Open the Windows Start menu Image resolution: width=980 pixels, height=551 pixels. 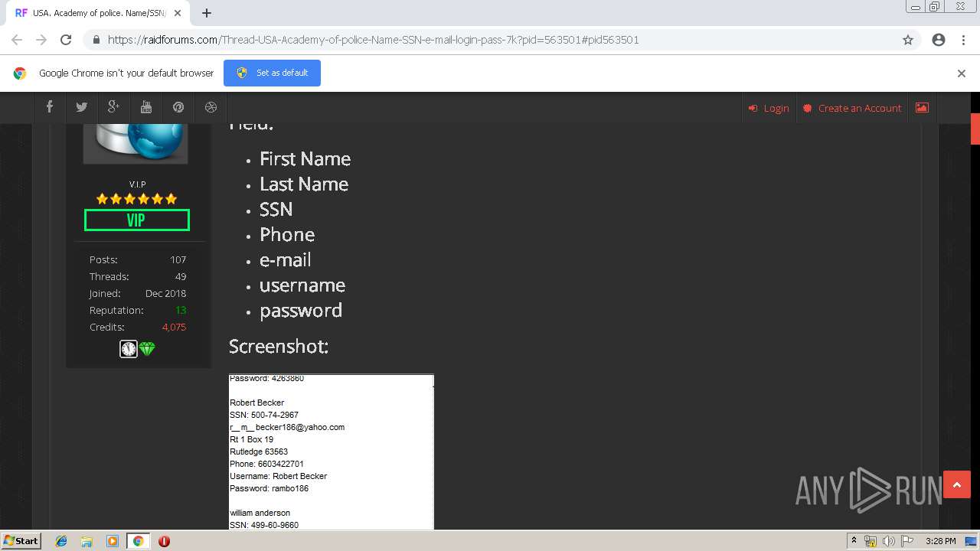pyautogui.click(x=21, y=541)
